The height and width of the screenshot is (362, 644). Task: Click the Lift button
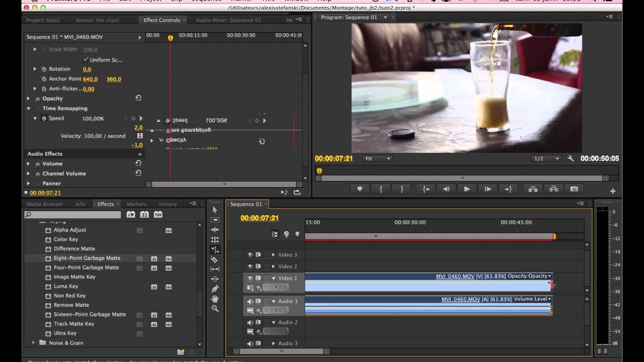click(533, 189)
